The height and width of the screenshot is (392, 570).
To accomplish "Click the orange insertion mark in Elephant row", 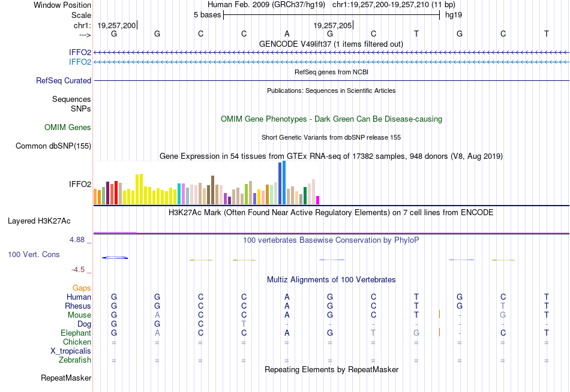I will tap(439, 333).
